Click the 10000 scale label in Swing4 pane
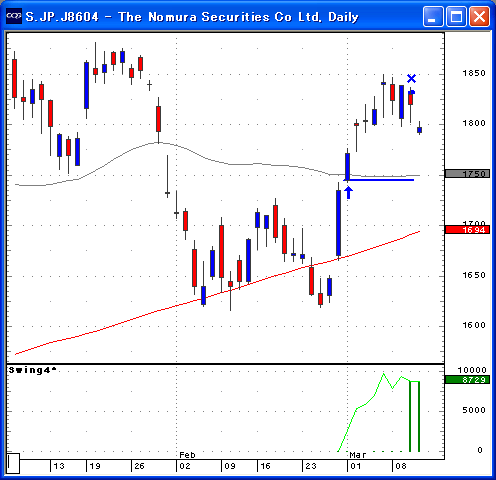This screenshot has width=496, height=480. pyautogui.click(x=472, y=370)
